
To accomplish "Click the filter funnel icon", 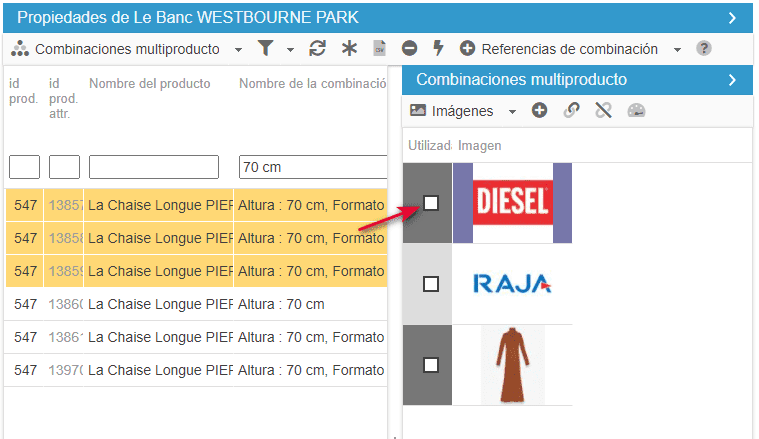I will pos(265,49).
